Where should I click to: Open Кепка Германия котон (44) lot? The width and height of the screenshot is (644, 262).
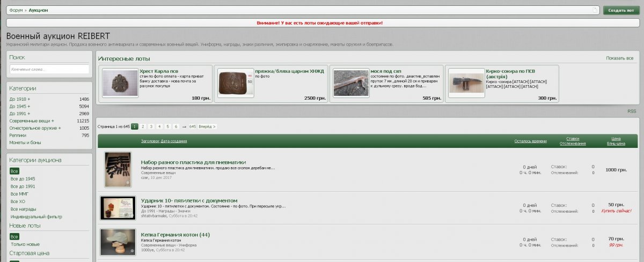[x=175, y=235]
